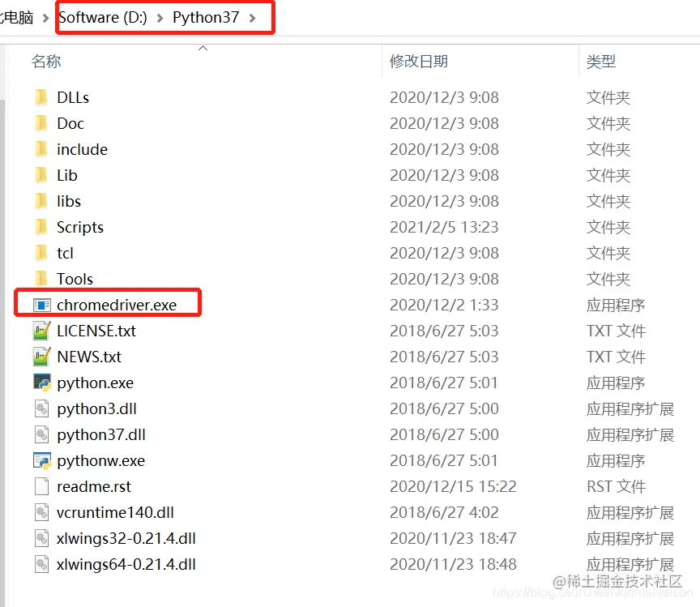Expand the chevron after Python37 in address bar
This screenshot has width=700, height=607.
click(253, 18)
